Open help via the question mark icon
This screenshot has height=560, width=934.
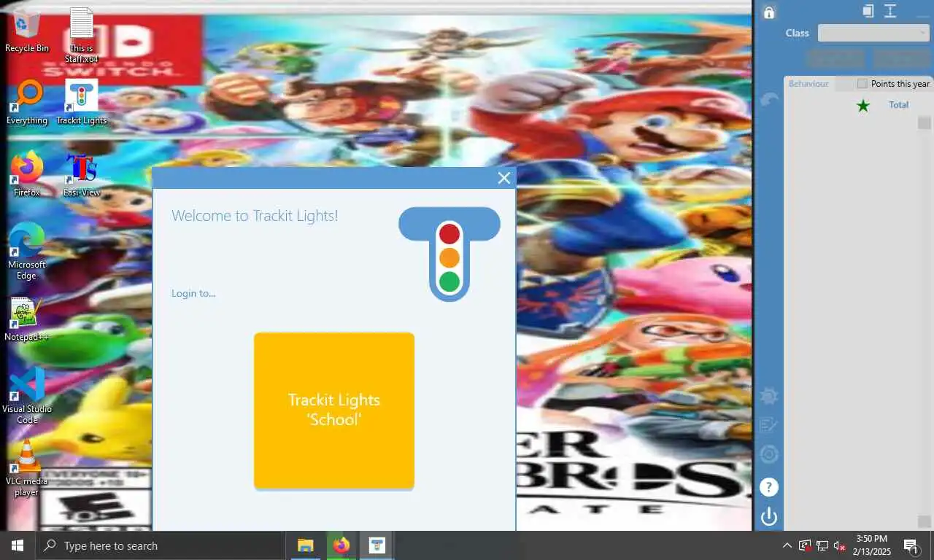click(769, 487)
